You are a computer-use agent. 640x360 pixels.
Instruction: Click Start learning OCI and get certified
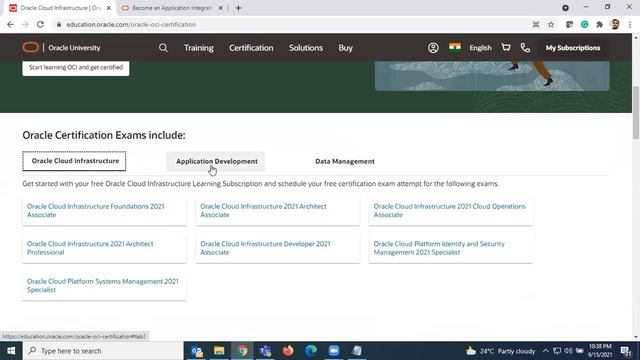(76, 67)
